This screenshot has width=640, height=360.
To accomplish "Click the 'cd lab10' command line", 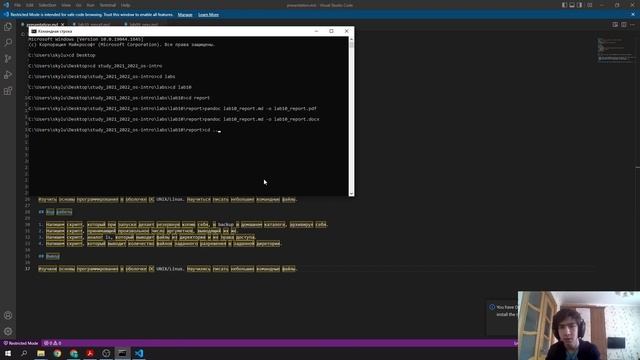I will (110, 87).
